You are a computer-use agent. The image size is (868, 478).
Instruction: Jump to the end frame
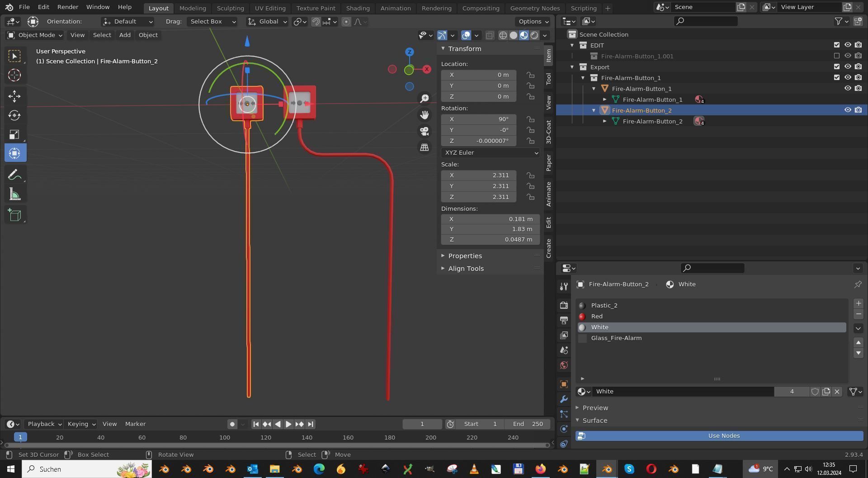pos(310,424)
